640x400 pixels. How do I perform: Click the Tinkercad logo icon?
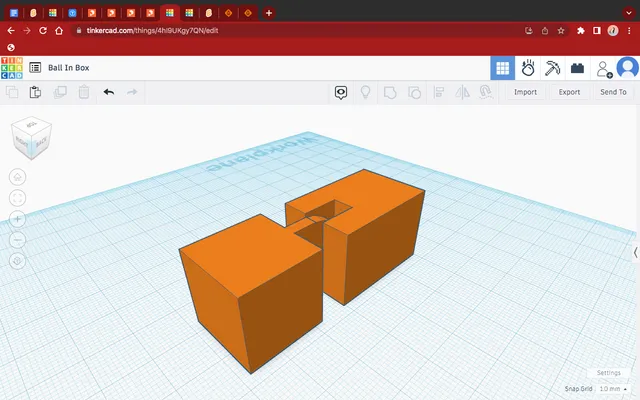(12, 68)
